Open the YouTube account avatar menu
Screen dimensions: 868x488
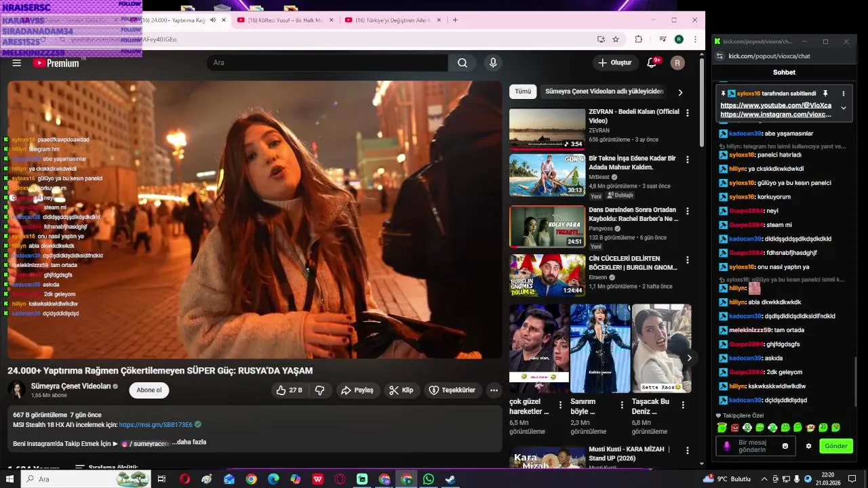[677, 63]
